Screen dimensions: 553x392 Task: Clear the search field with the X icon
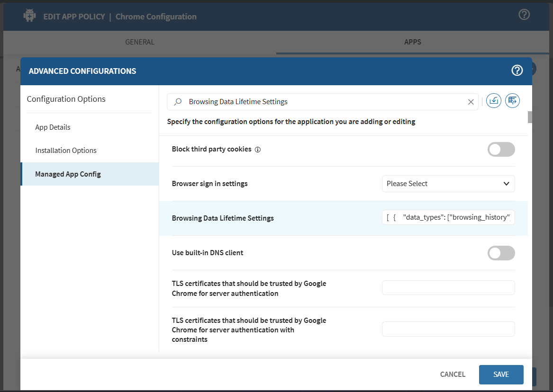pos(471,102)
